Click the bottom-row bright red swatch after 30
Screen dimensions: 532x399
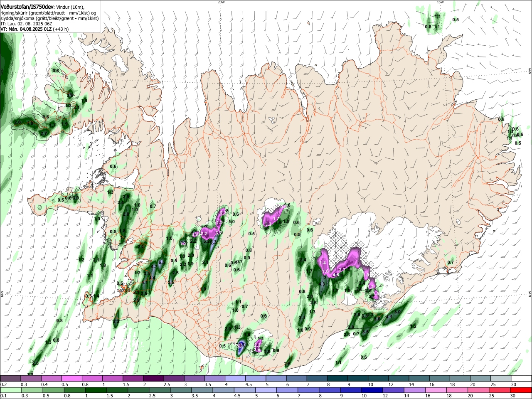point(522,390)
